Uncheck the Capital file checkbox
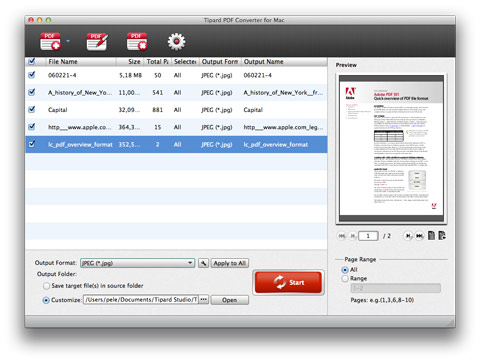Image resolution: width=480 pixels, height=362 pixels. pyautogui.click(x=32, y=109)
